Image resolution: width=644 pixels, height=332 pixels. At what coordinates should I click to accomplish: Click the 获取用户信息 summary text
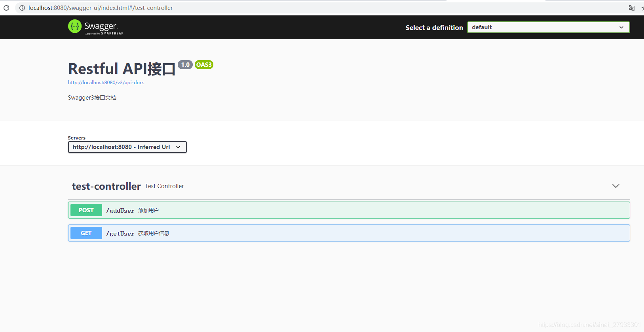pyautogui.click(x=154, y=234)
